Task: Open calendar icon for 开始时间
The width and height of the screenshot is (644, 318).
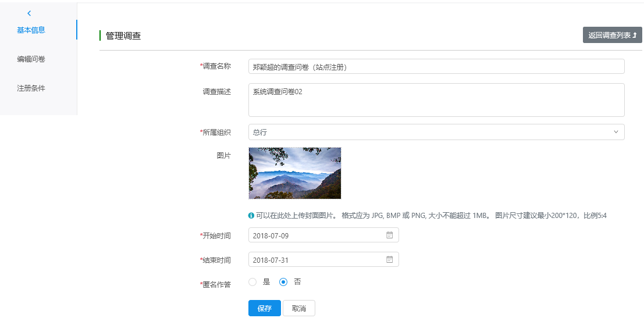Action: [390, 235]
